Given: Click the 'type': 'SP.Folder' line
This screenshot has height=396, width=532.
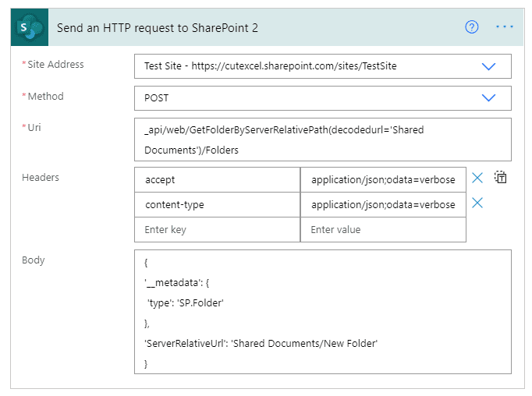Looking at the screenshot, I should (186, 302).
